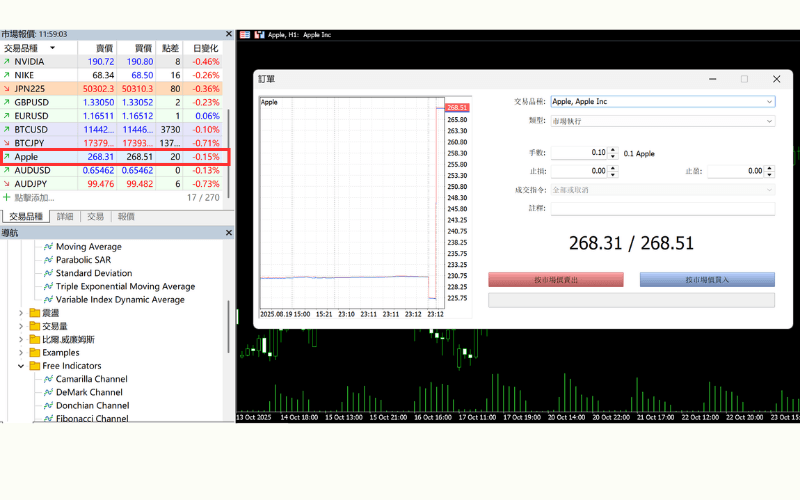Click the Donchian Channel indicator icon
Viewport: 800px width, 500px height.
tap(47, 406)
